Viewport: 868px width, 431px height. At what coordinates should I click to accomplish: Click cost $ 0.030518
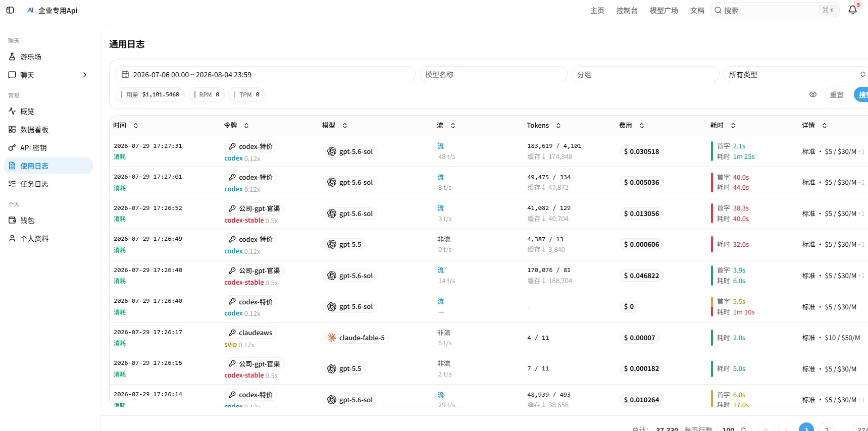[641, 151]
